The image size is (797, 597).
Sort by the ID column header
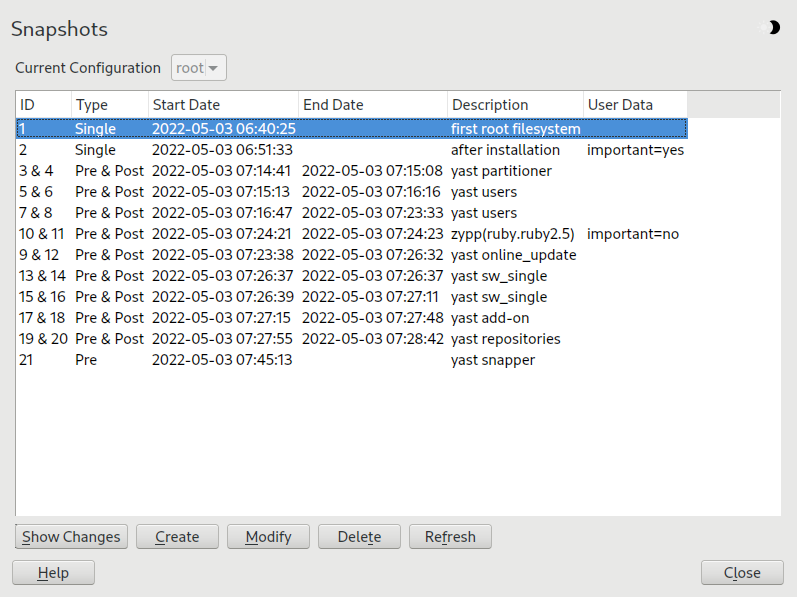[43, 104]
